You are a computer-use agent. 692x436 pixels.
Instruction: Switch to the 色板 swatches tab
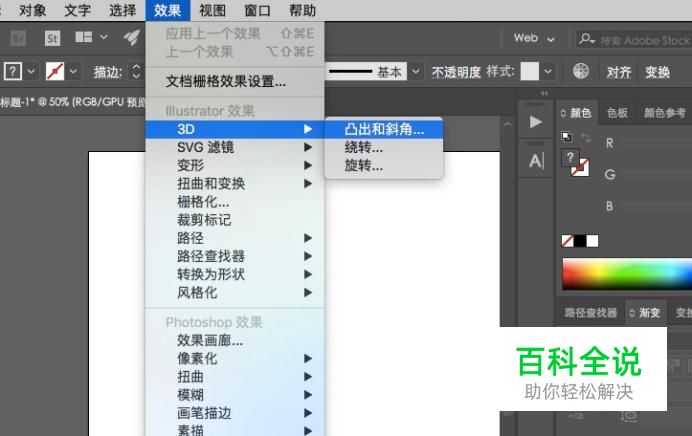click(x=617, y=113)
